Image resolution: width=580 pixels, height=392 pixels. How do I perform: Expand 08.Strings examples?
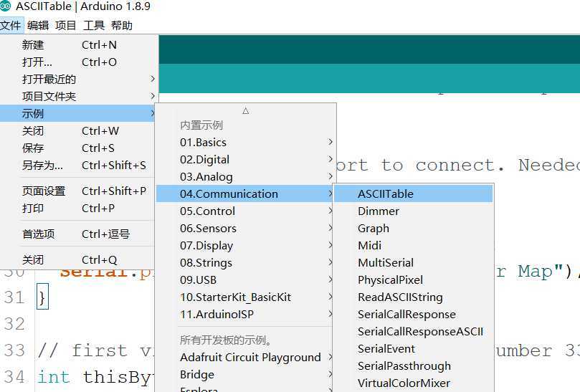click(x=244, y=262)
